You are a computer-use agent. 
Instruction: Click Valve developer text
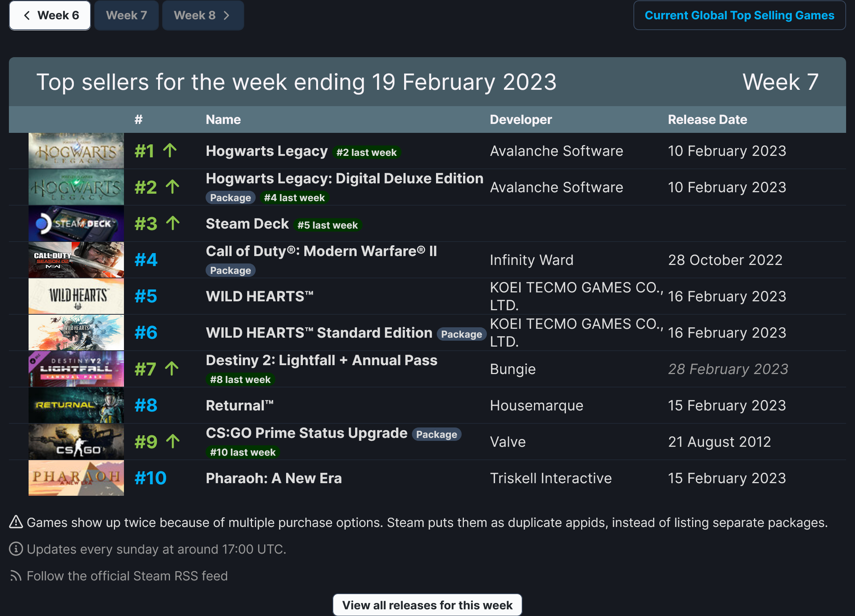click(507, 442)
